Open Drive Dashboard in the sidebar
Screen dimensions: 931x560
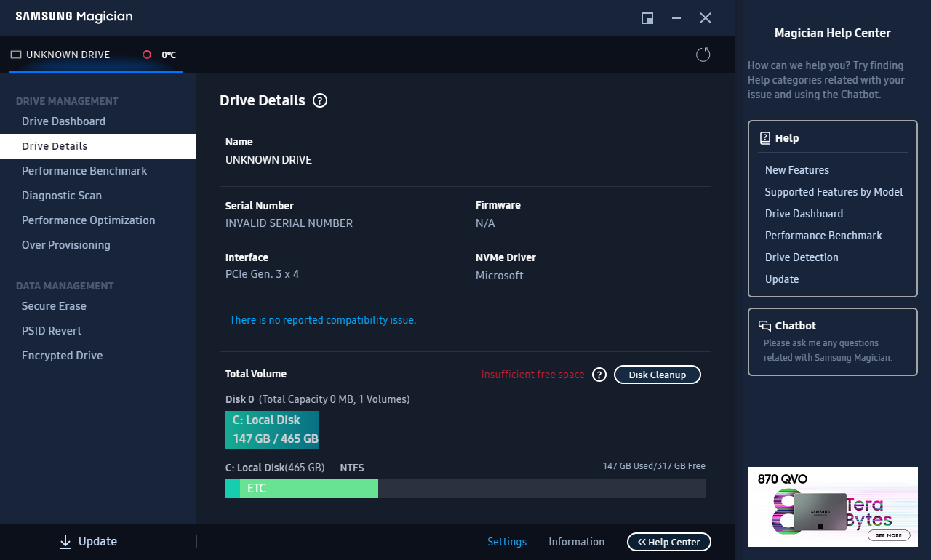coord(98,121)
